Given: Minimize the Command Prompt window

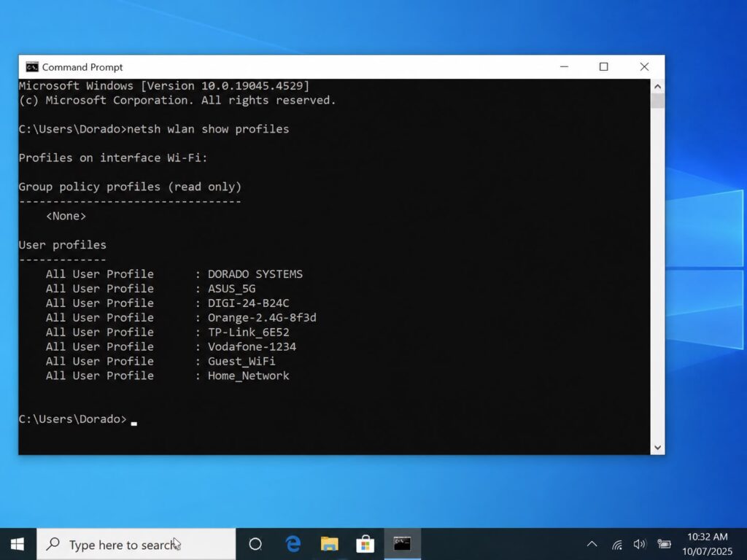Looking at the screenshot, I should (564, 67).
